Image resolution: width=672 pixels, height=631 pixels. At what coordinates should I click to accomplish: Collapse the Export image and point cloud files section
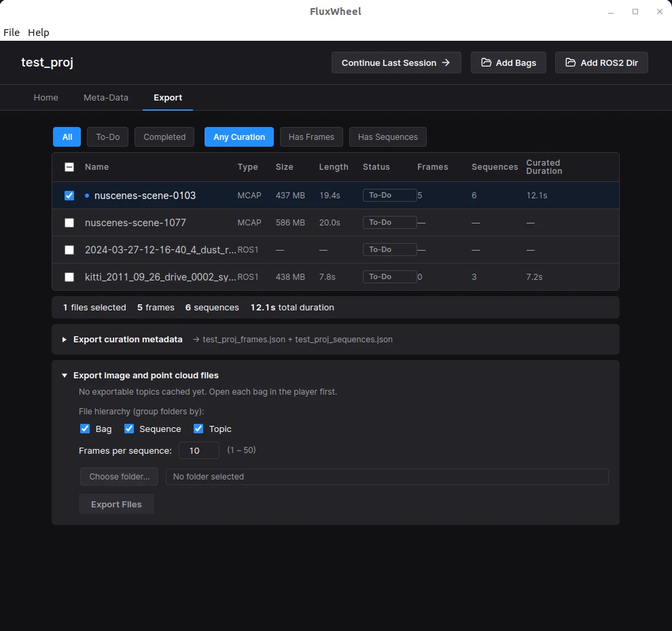pos(65,376)
